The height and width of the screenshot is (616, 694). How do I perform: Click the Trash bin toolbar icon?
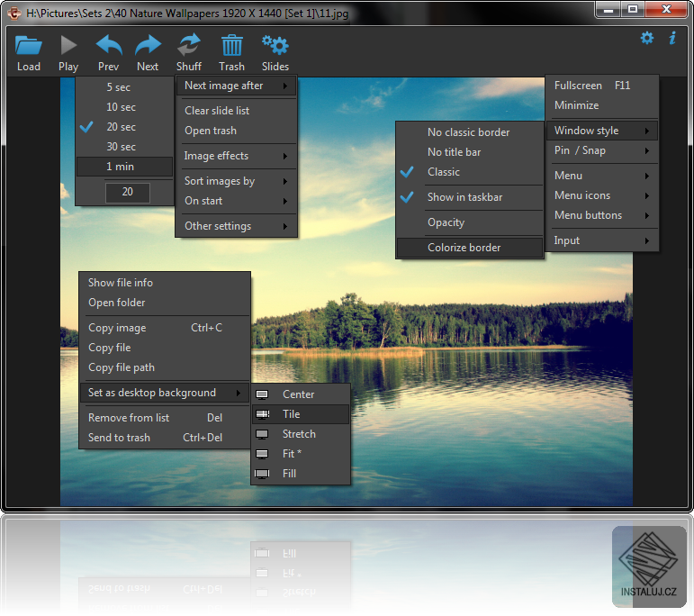232,45
